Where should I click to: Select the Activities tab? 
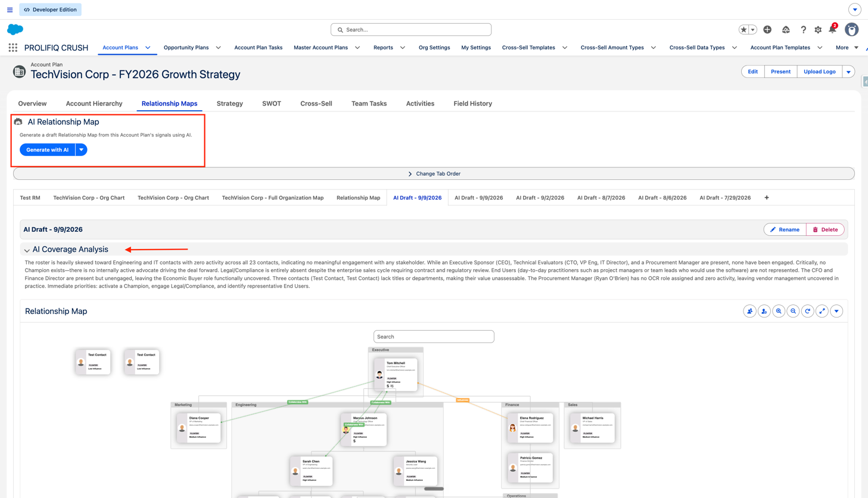(420, 104)
